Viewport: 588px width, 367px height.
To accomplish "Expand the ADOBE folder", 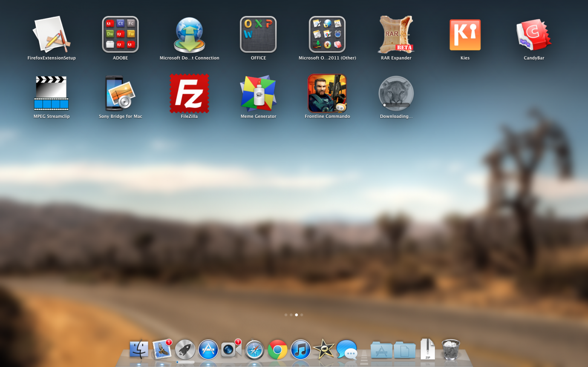I will tap(120, 35).
